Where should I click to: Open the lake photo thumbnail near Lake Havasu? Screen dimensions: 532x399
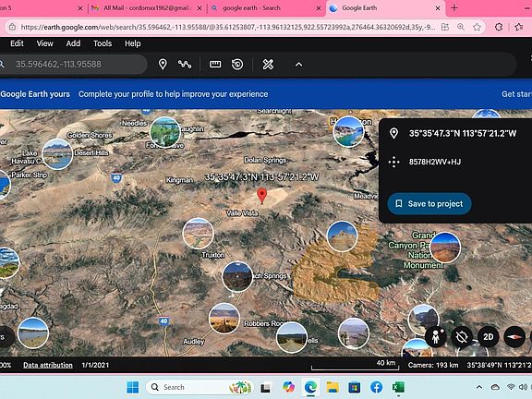coord(57,154)
